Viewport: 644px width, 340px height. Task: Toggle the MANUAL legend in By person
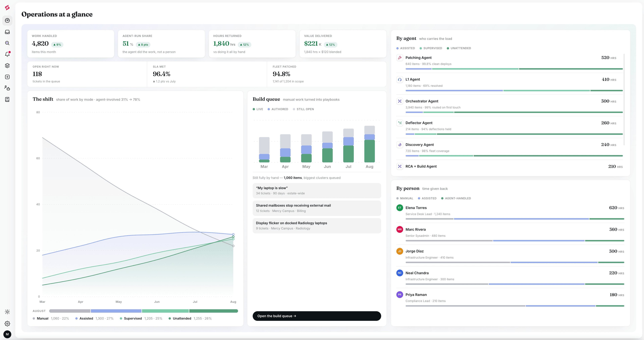[405, 199]
